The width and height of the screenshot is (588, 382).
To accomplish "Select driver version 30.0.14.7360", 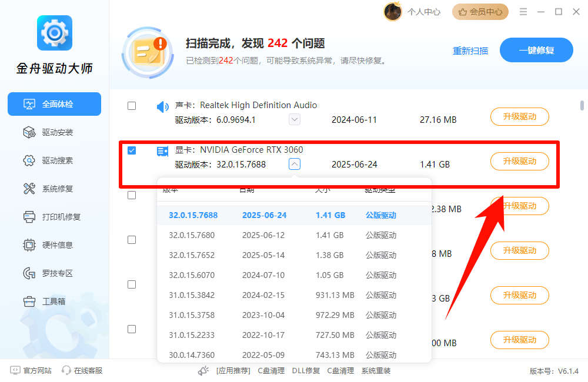I will coord(294,354).
